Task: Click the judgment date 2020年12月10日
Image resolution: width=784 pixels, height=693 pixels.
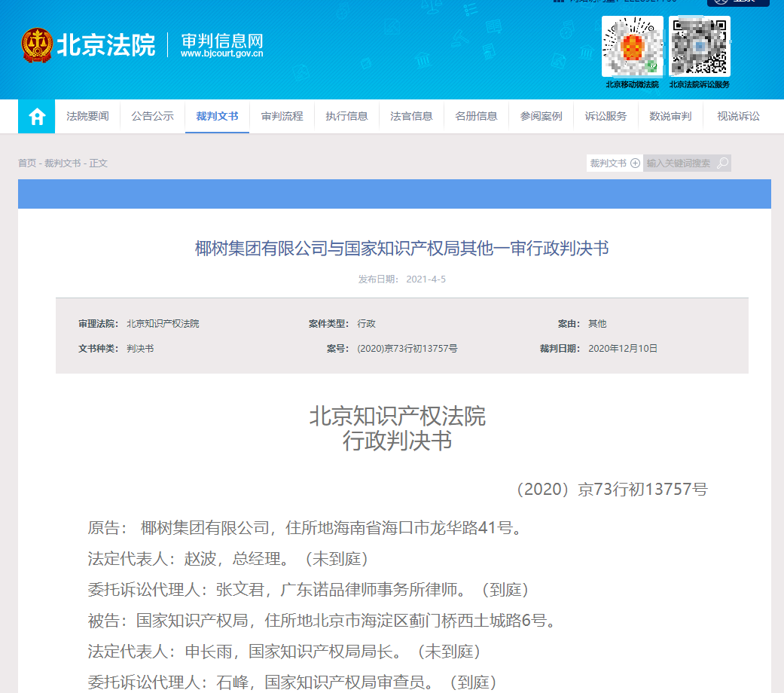Action: point(623,349)
